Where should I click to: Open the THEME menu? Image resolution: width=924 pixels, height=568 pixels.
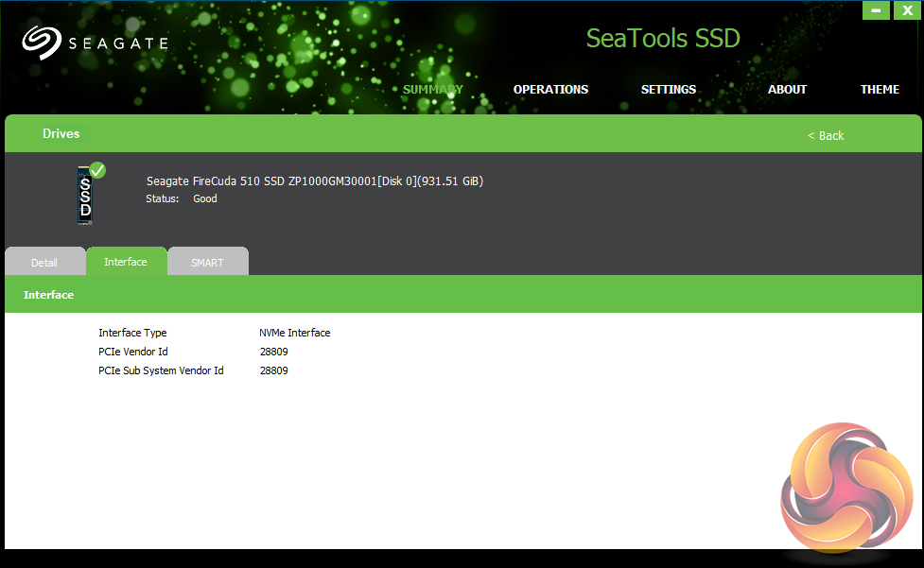click(880, 90)
